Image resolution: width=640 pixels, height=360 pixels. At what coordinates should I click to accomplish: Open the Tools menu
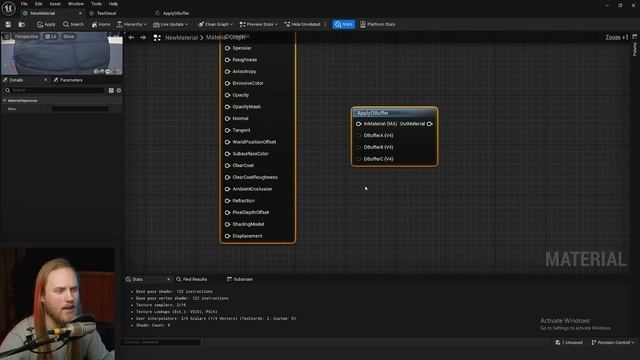(x=96, y=4)
